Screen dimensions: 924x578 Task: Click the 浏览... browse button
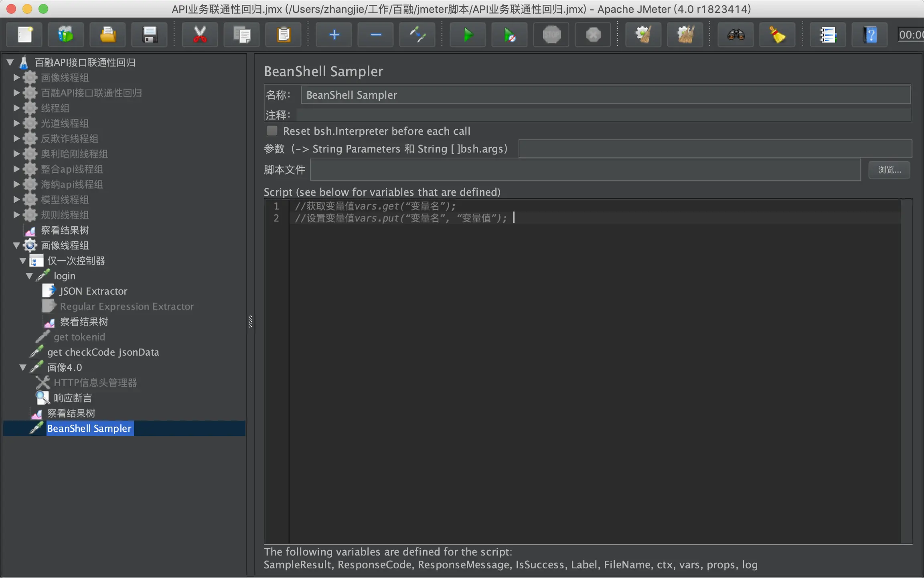click(889, 170)
